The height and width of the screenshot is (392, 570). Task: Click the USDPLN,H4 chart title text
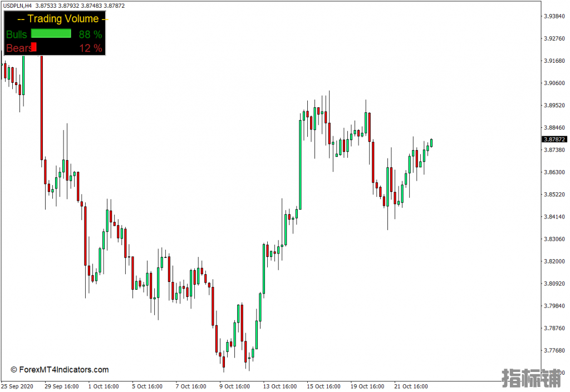[17, 6]
